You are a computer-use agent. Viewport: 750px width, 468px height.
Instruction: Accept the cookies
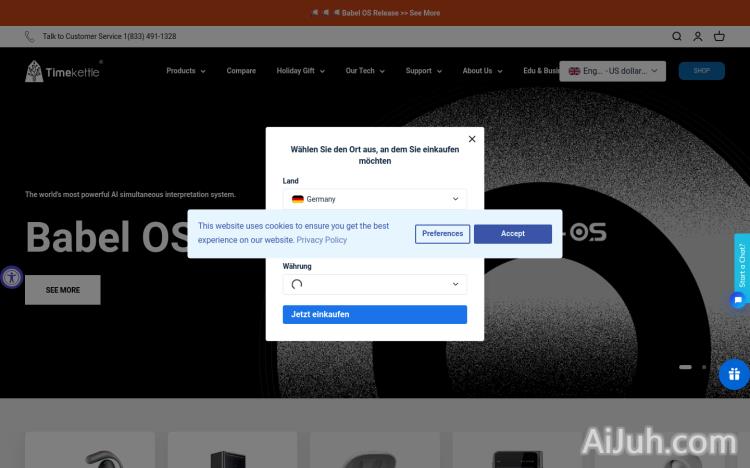tap(512, 233)
